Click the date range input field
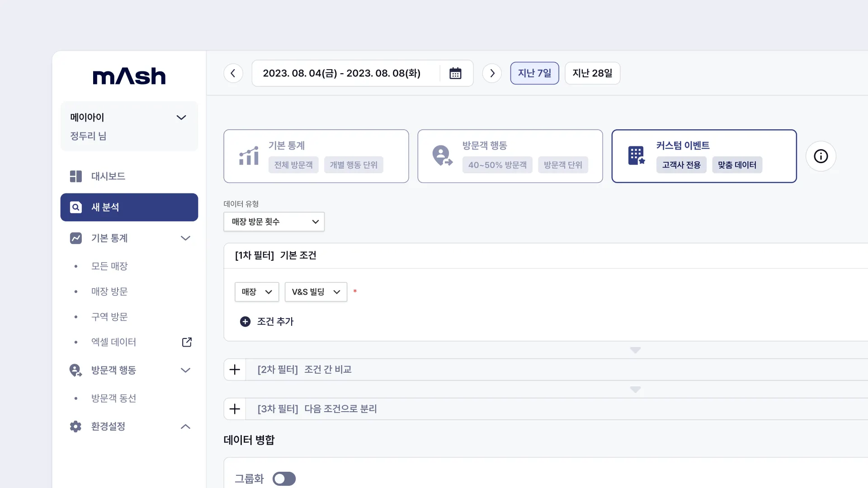Image resolution: width=868 pixels, height=488 pixels. coord(342,73)
